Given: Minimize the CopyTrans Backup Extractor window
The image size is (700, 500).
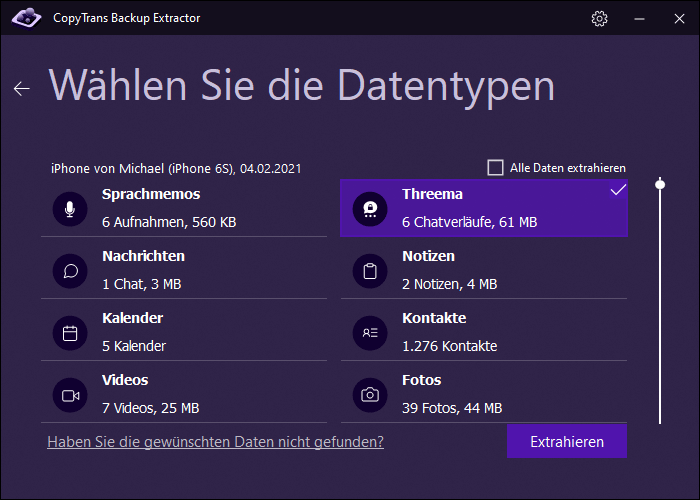Looking at the screenshot, I should [639, 18].
